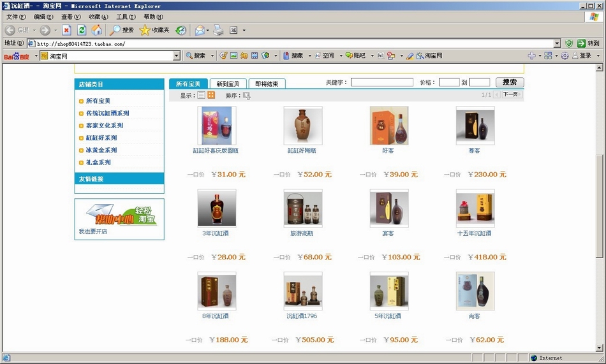Screen dimensions: 606x364
Task: Refresh the page with the green arrows icon
Action: 82,30
